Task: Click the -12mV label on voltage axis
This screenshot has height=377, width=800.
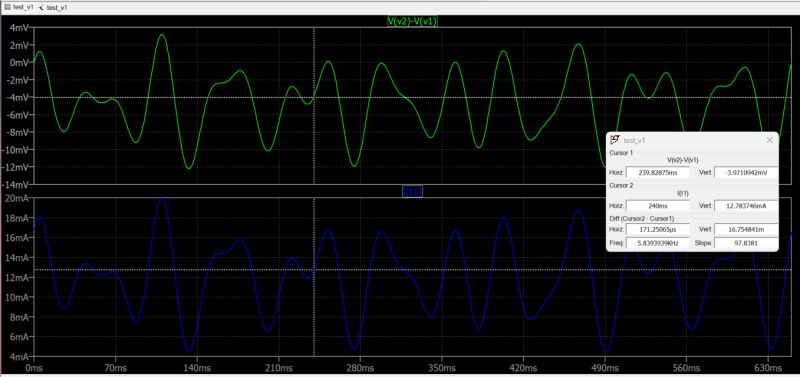Action: 17,167
